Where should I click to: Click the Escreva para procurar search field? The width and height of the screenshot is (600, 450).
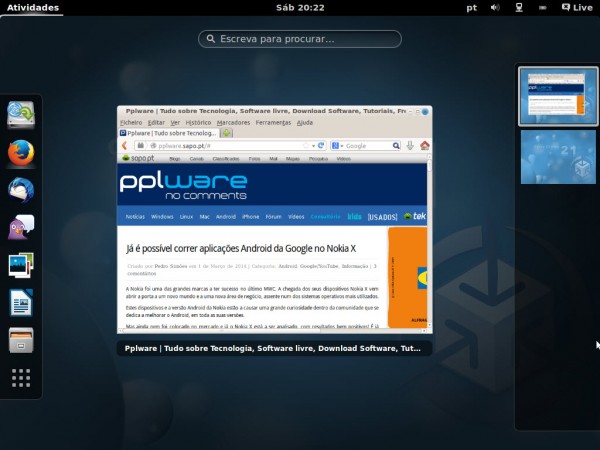click(300, 39)
